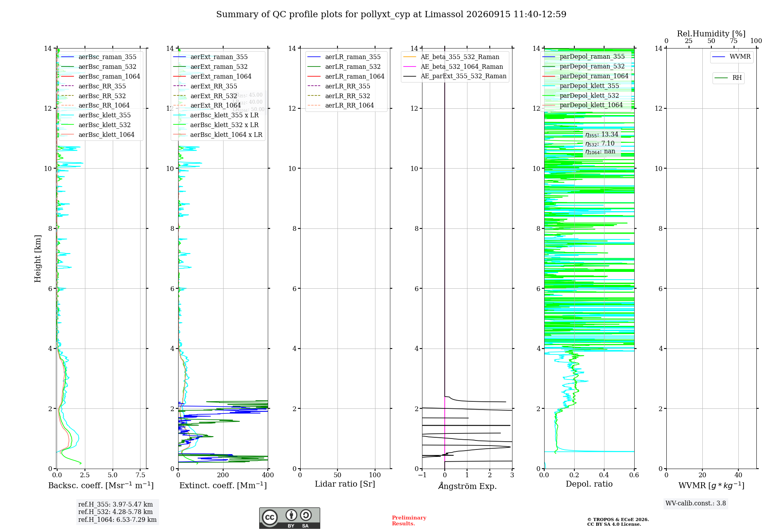Click the η1064: nan annotation
783x532 pixels.
(x=600, y=152)
